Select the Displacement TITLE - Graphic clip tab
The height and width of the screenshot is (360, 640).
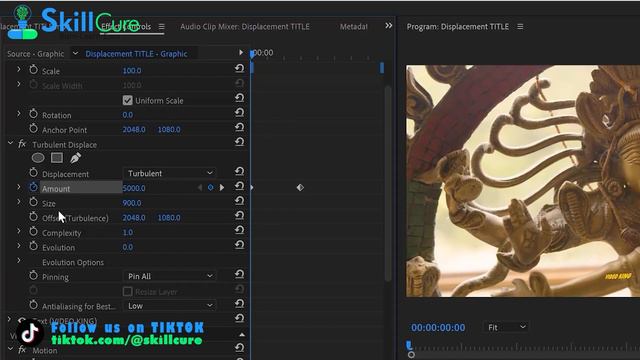pyautogui.click(x=136, y=53)
